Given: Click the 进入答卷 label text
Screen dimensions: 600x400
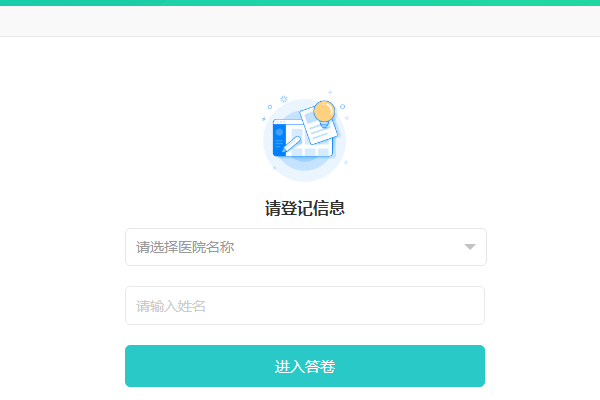Looking at the screenshot, I should tap(305, 366).
